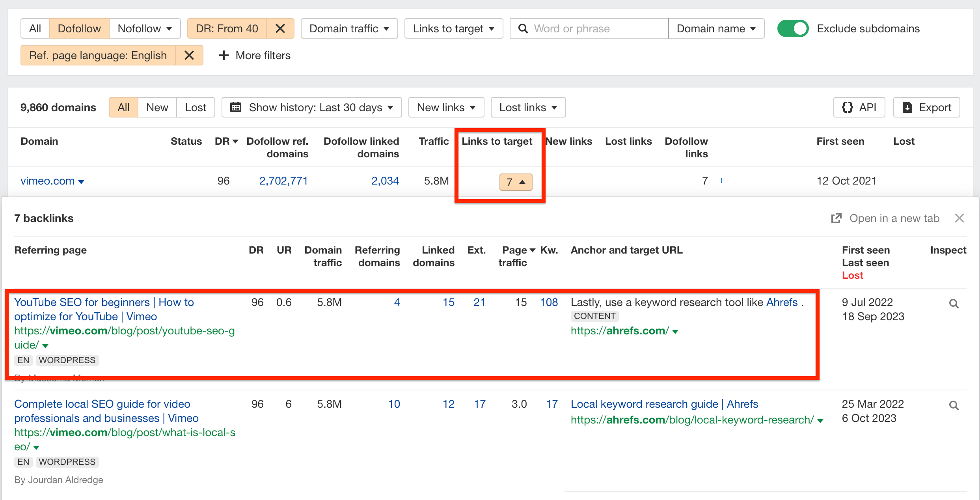Click the Ref. page language: English filter

(x=98, y=55)
